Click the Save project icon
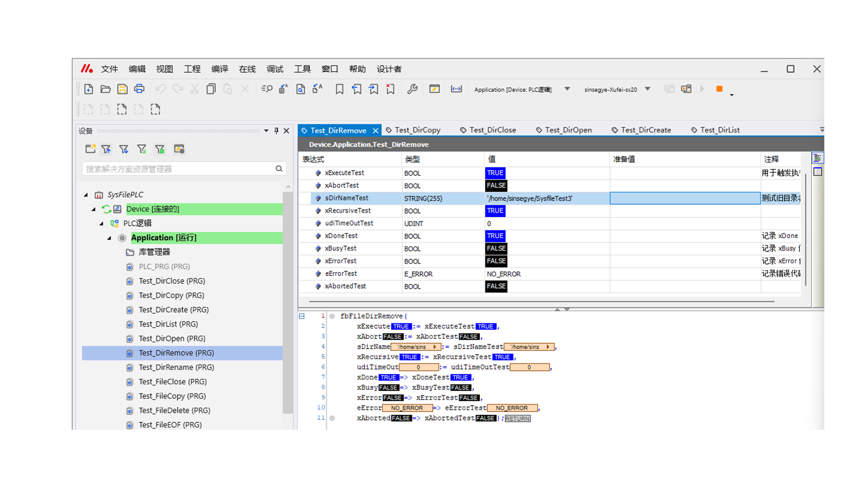 122,89
